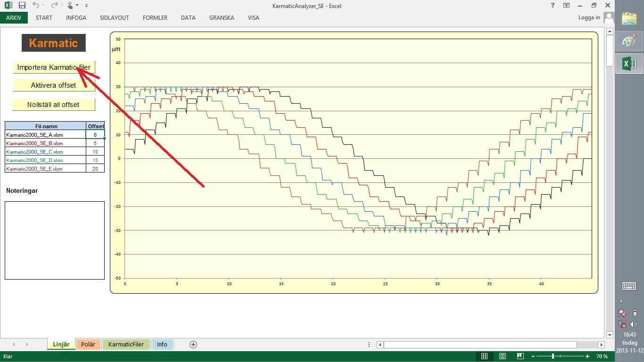Switch to the DATA ribbon tab
This screenshot has height=362, width=644.
[188, 18]
